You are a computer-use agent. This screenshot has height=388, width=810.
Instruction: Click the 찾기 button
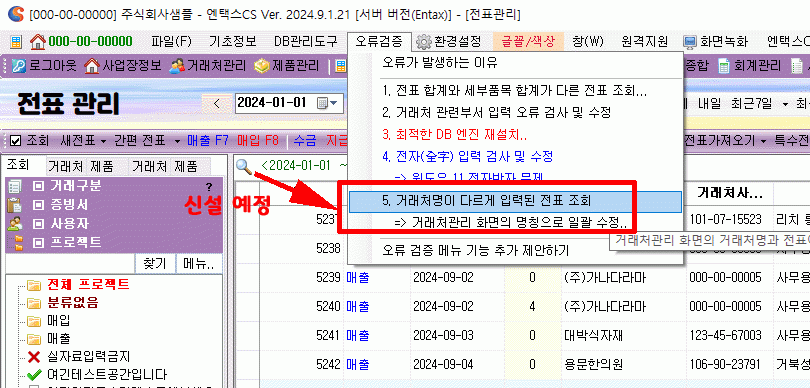point(154,263)
